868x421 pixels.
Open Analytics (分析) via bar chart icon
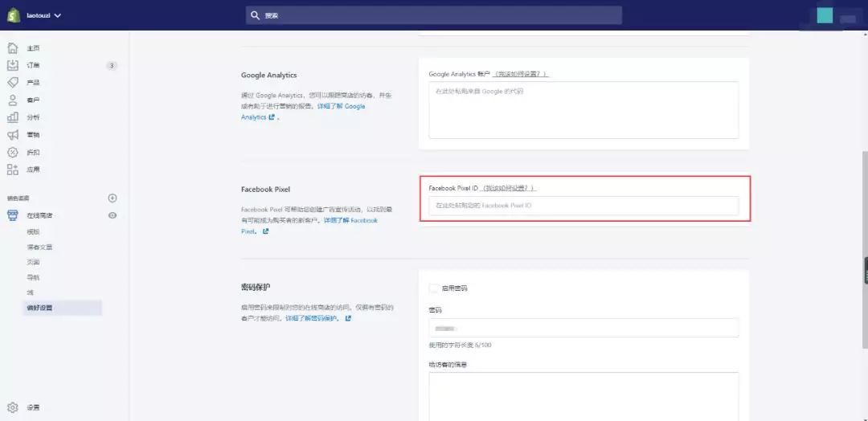click(13, 117)
